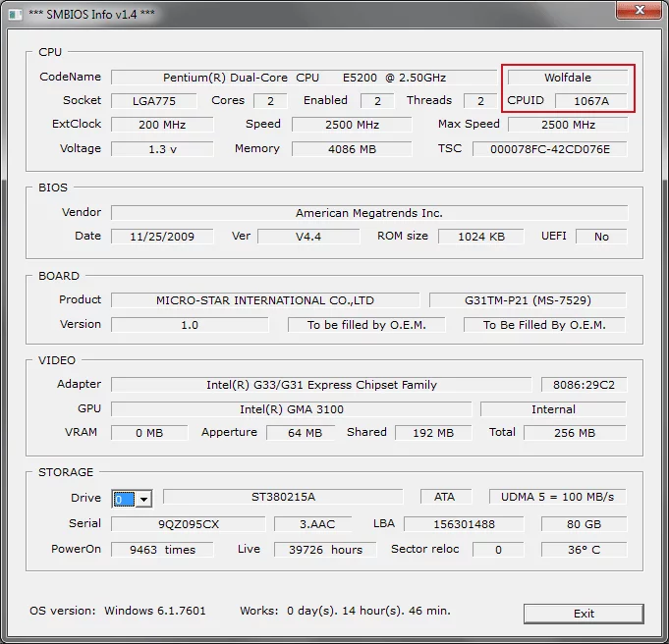This screenshot has width=669, height=644.
Task: Click the device ID 8086:29C2
Action: click(x=585, y=385)
